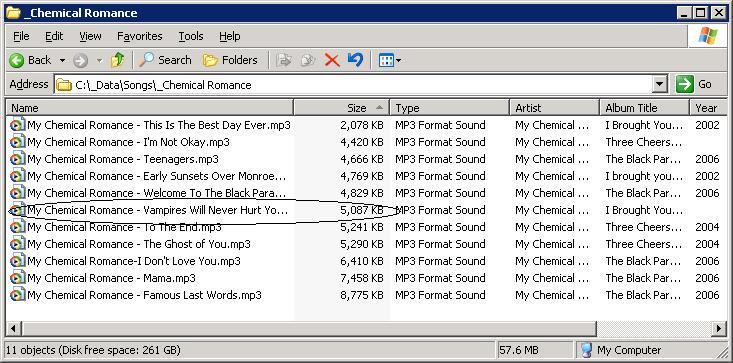Click the 'Three Cheers…' album cell for I'm Not Okay

[644, 142]
